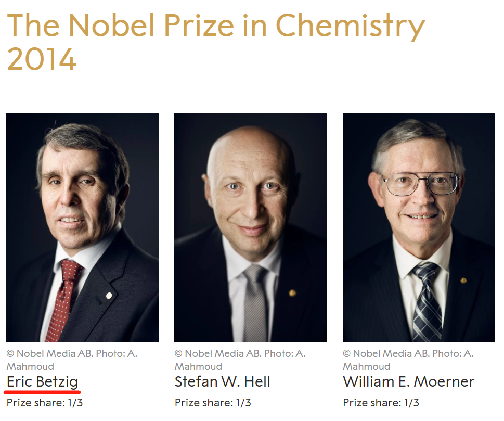This screenshot has height=421, width=504.
Task: Open William E. Moerner's portrait photo
Action: [x=419, y=227]
